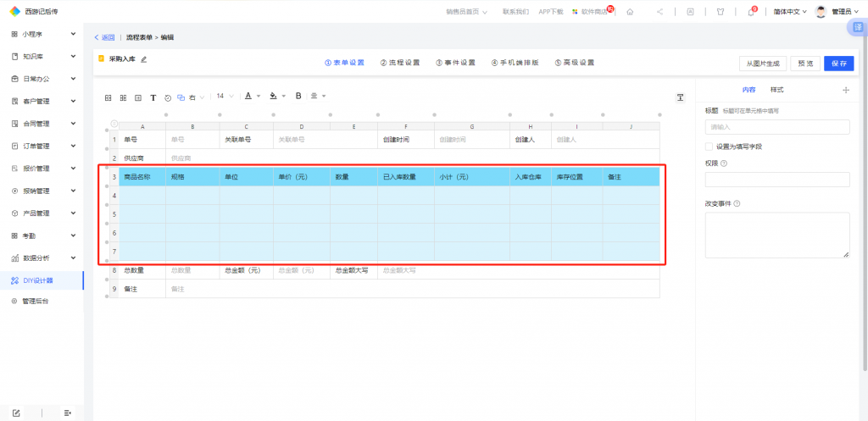Click the plus cross icon in right panel
868x421 pixels.
point(845,90)
